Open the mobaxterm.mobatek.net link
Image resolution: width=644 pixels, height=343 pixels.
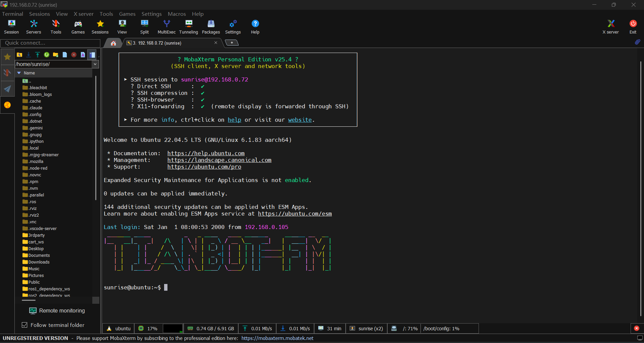click(277, 338)
